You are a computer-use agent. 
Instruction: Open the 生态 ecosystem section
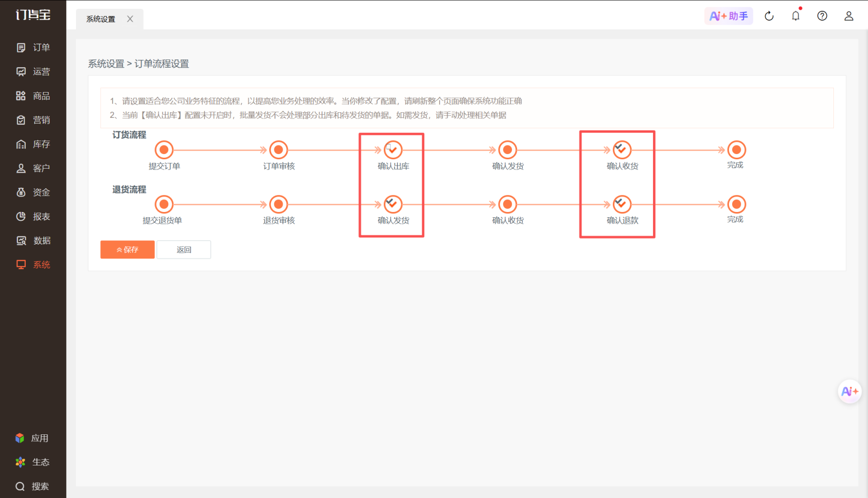coord(32,462)
